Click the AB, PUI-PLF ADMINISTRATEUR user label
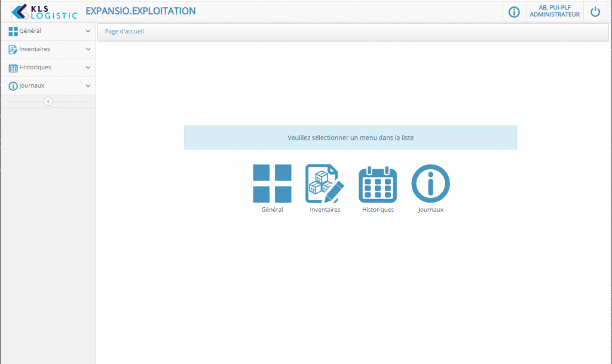The image size is (612, 364). (555, 11)
